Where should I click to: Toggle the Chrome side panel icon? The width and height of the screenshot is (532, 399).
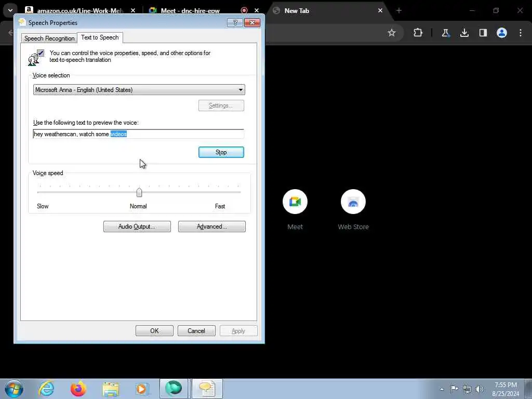pyautogui.click(x=483, y=33)
